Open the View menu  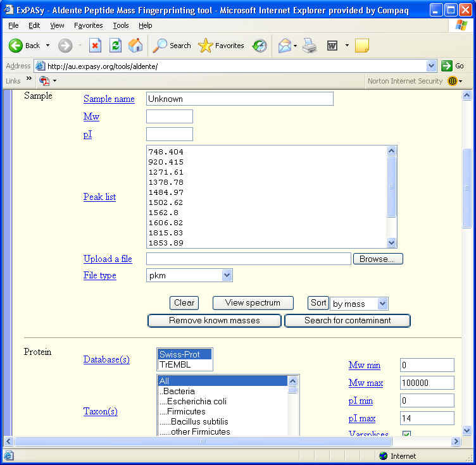pos(57,25)
